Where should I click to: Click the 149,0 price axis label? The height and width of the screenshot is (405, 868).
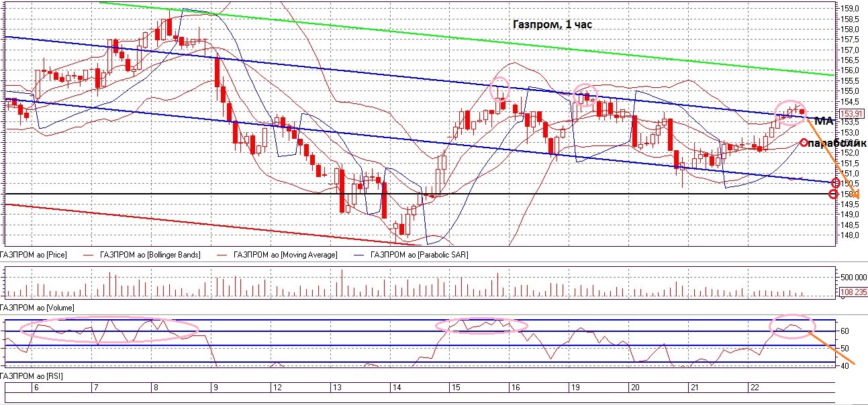pyautogui.click(x=849, y=215)
